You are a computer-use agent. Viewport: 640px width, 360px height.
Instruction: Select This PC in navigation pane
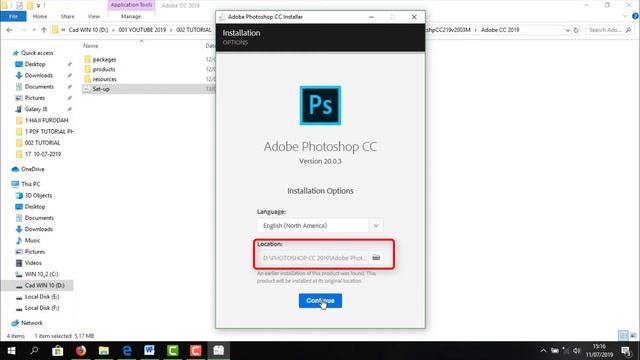coord(31,184)
